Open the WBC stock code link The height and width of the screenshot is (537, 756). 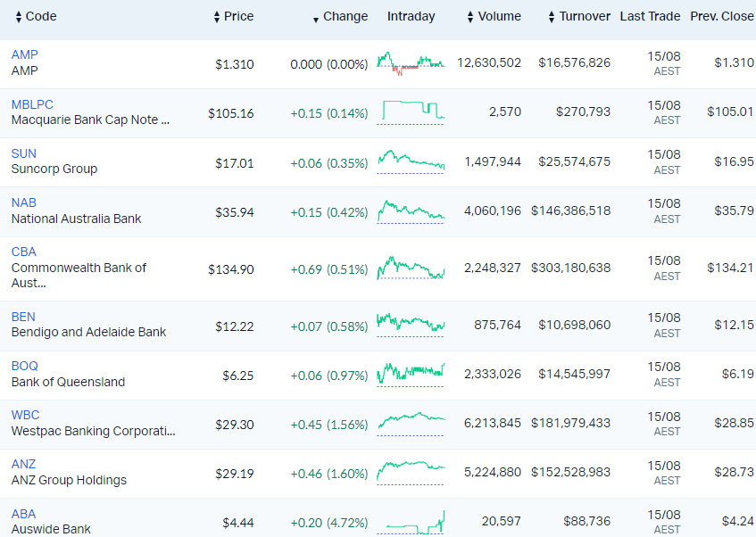click(x=25, y=415)
